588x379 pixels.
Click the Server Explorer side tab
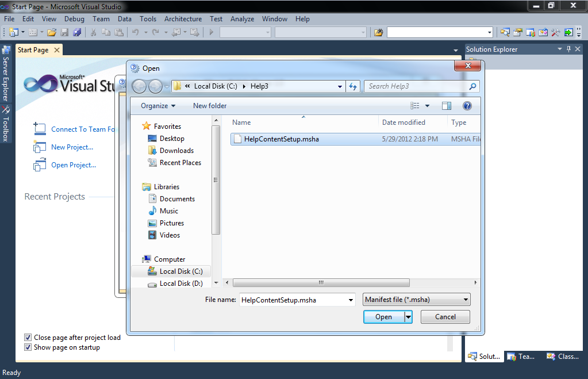coord(6,74)
